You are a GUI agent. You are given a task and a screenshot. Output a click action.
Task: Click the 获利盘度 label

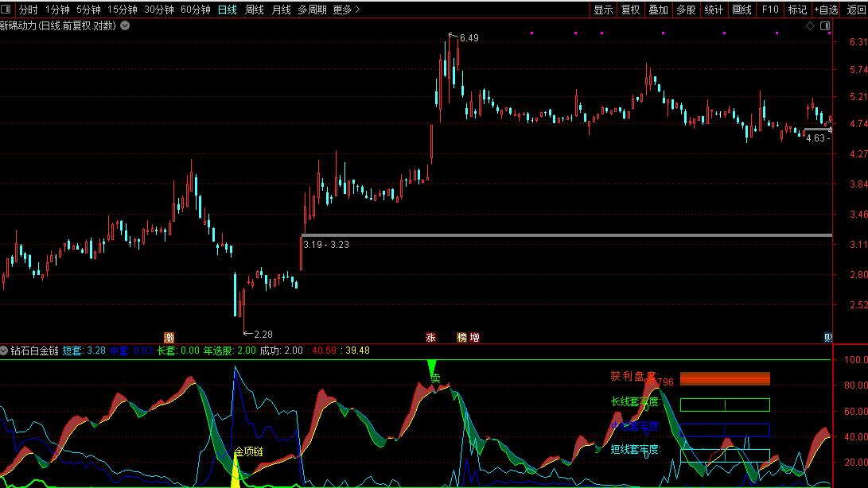[634, 376]
